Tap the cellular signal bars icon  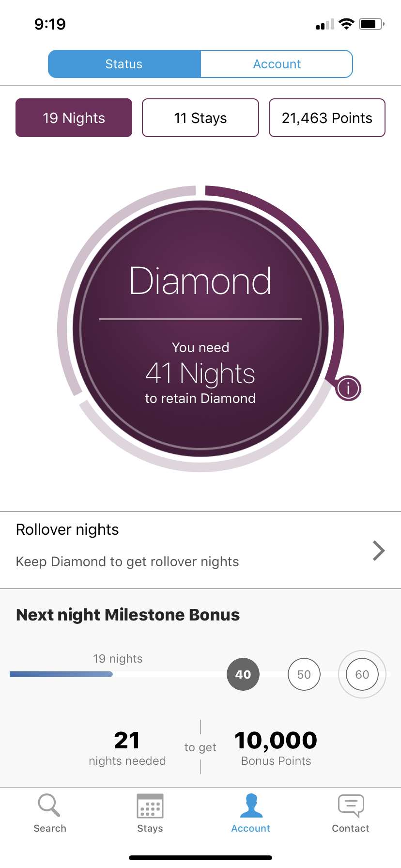pyautogui.click(x=325, y=25)
